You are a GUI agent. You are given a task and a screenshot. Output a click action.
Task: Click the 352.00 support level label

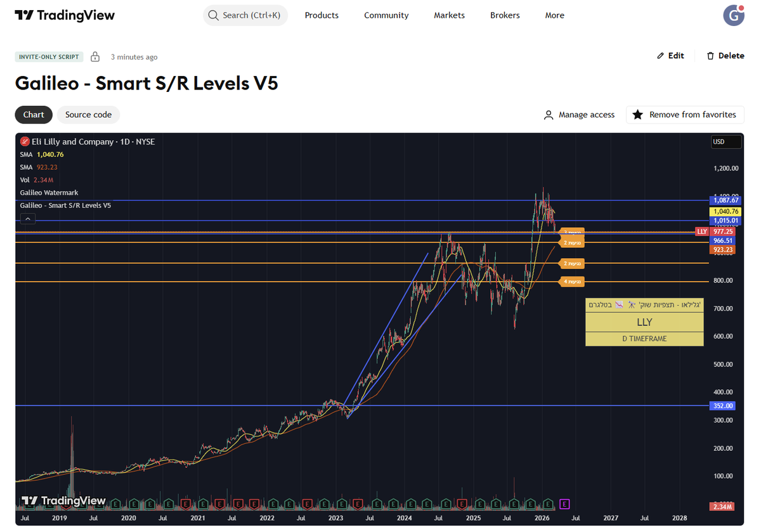coord(723,406)
